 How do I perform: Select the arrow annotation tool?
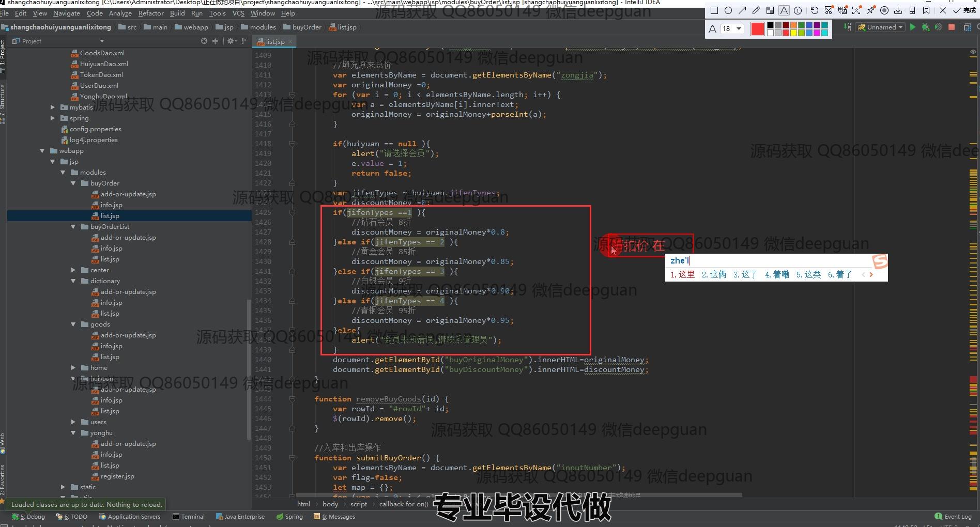742,10
